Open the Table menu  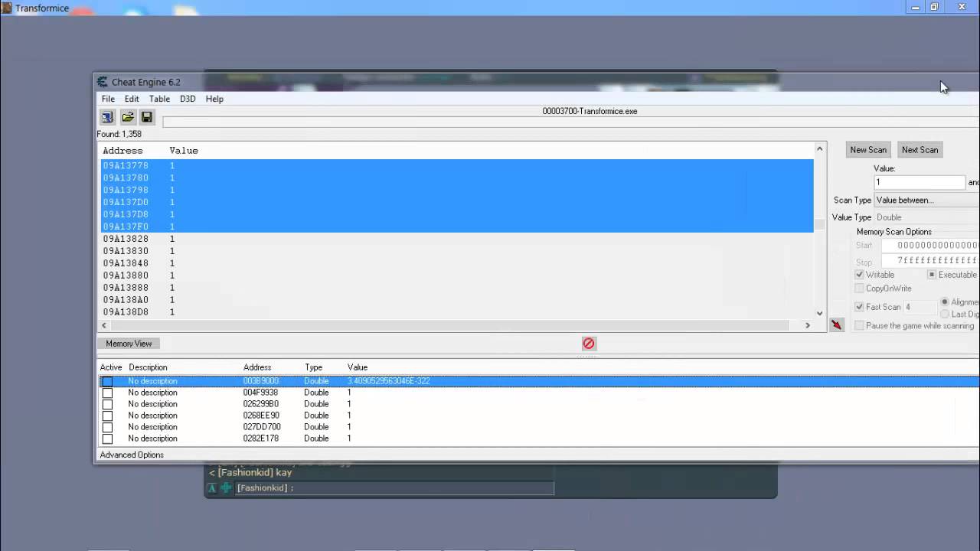click(159, 99)
